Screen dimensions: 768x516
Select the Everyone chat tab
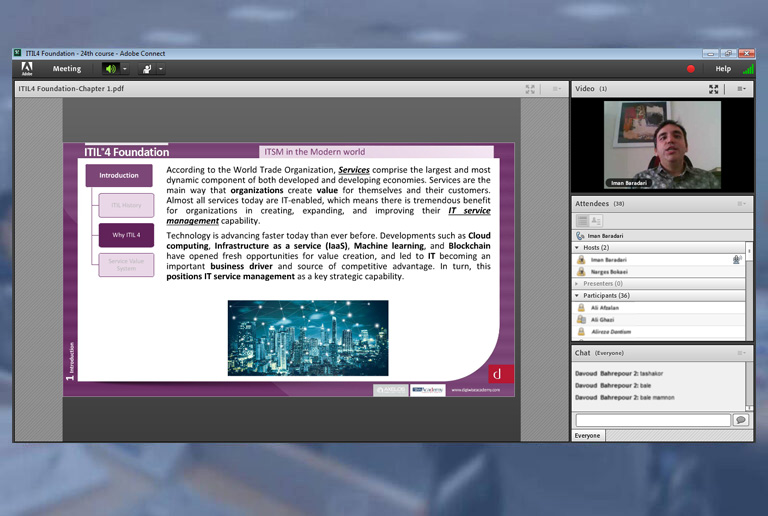coord(588,436)
